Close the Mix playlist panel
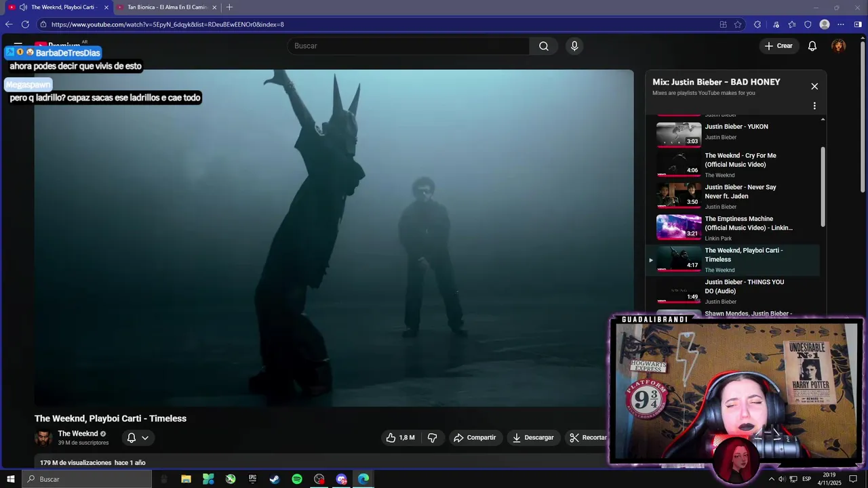 (814, 86)
